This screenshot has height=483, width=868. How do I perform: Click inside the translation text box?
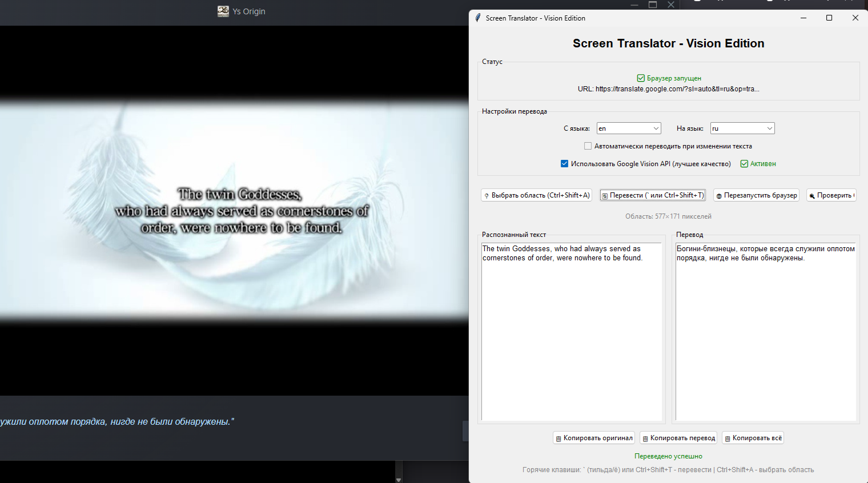point(766,332)
